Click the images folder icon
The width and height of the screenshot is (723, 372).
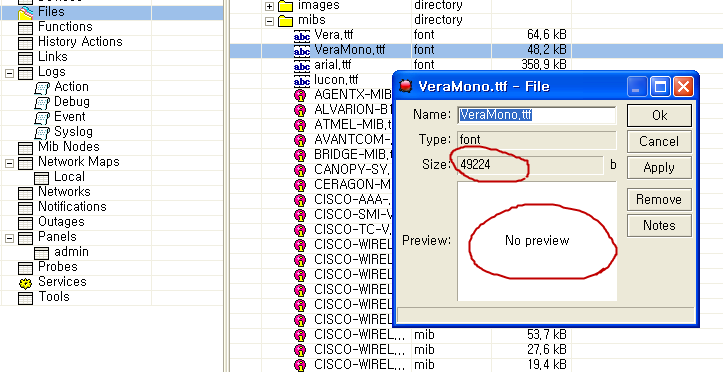(x=286, y=6)
